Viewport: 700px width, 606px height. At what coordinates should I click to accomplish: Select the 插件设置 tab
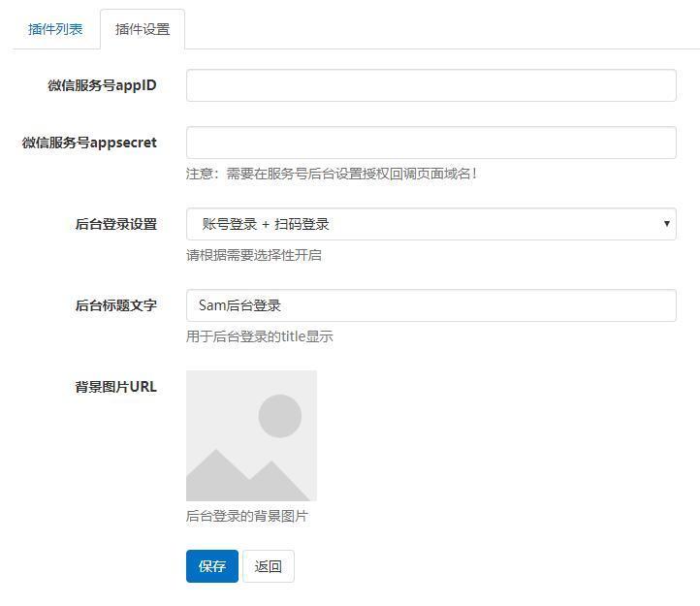(x=143, y=29)
